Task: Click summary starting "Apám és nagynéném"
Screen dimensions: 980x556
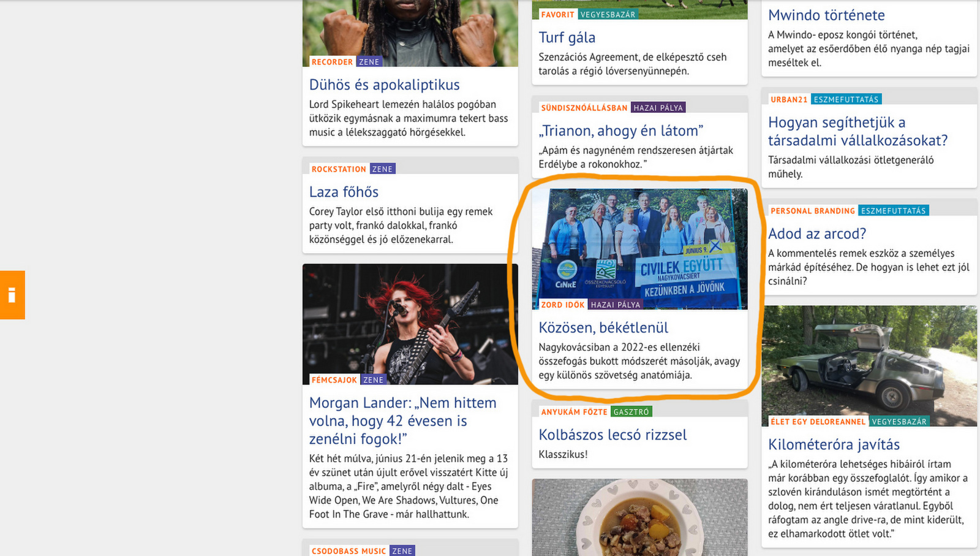Action: click(636, 157)
